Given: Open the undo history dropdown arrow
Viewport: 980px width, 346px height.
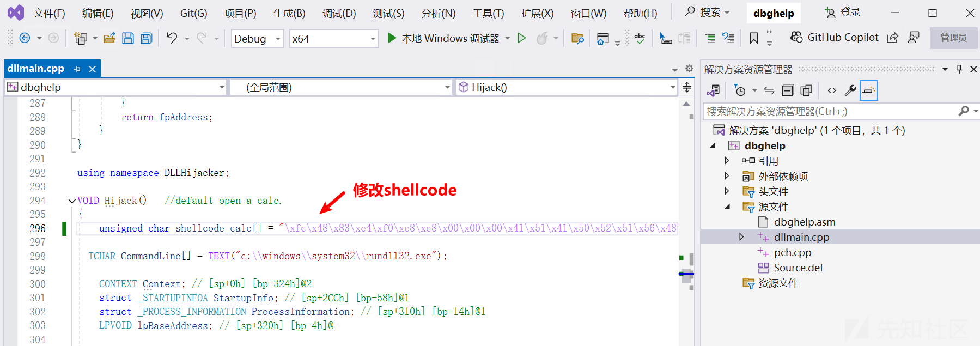Looking at the screenshot, I should (187, 38).
